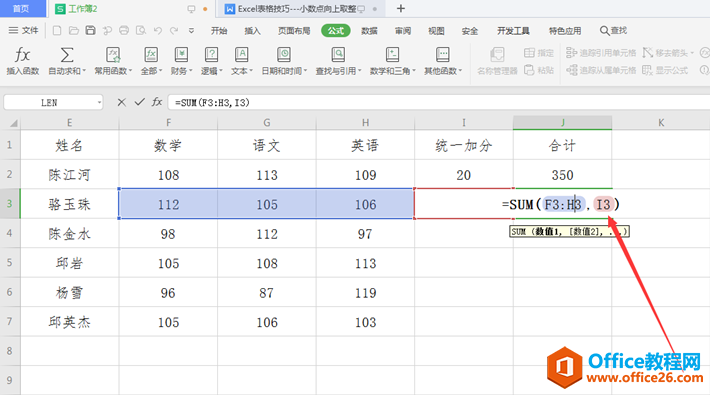The height and width of the screenshot is (395, 710).
Task: Switch to the 开发工具 Developer tab
Action: click(513, 31)
